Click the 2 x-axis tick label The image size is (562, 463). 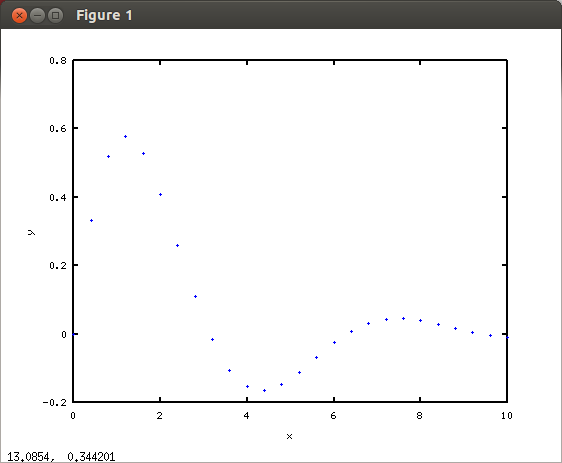(x=159, y=416)
